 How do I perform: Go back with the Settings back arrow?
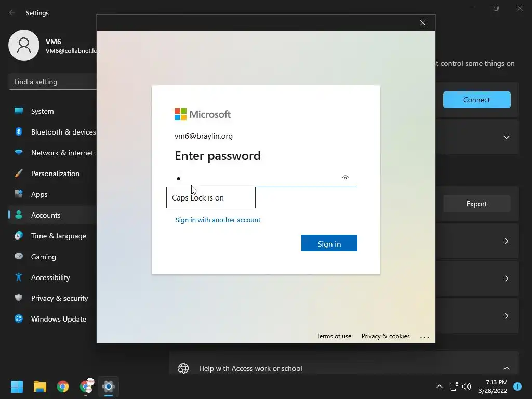pos(12,12)
